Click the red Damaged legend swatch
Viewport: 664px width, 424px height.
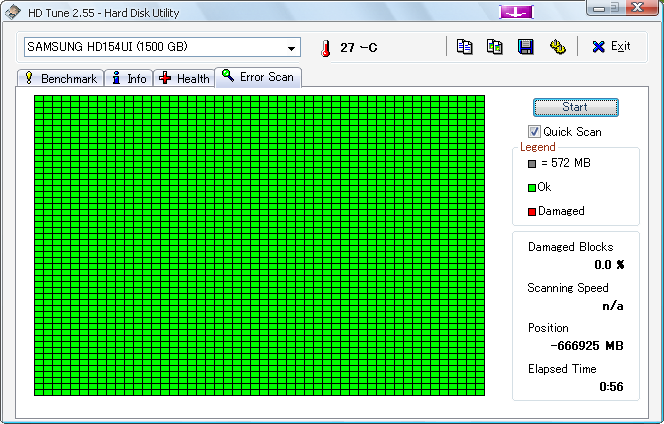coord(532,212)
